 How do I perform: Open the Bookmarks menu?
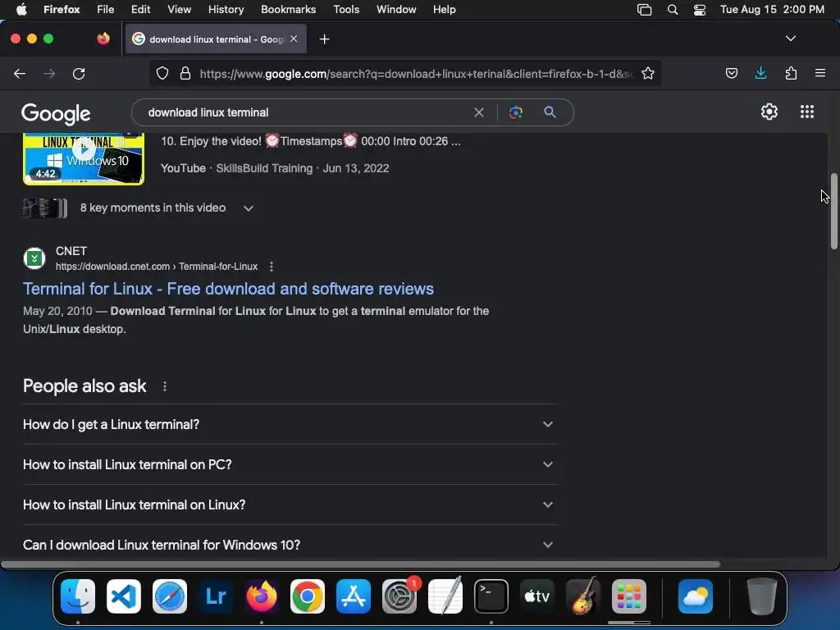tap(288, 10)
